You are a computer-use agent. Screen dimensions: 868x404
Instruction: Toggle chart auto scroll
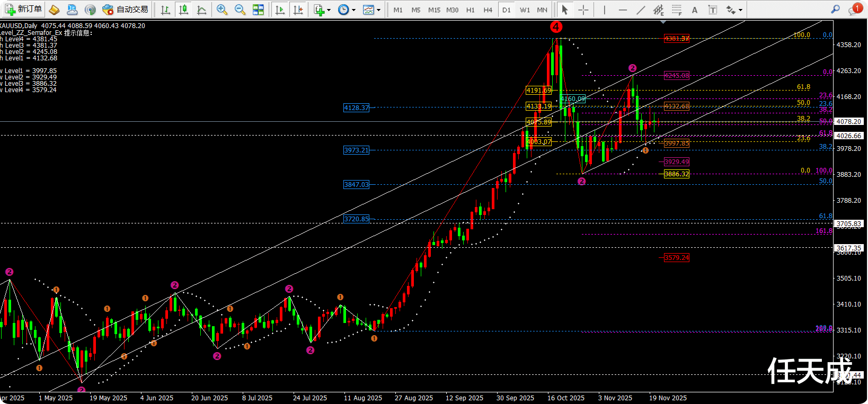(x=280, y=10)
